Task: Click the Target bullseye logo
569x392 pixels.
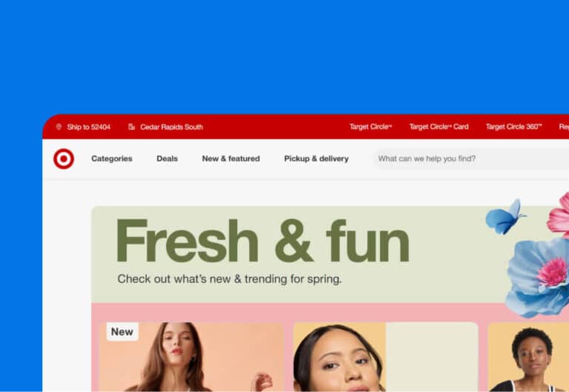Action: [64, 159]
